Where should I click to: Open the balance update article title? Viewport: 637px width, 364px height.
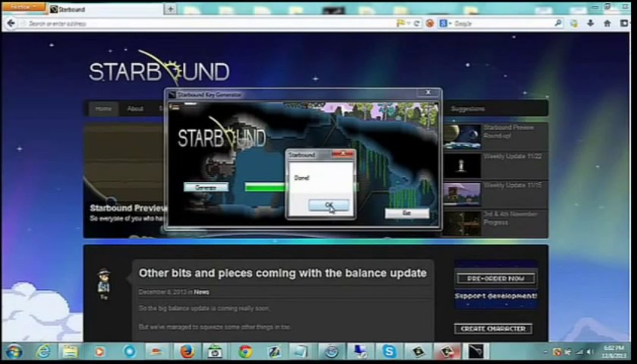click(x=282, y=273)
